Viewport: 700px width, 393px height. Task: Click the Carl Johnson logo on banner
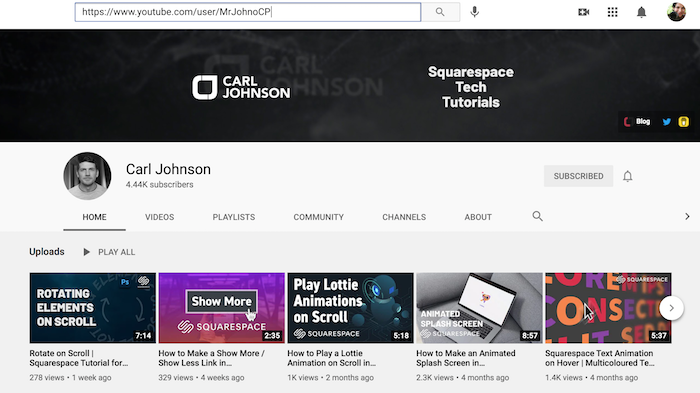coord(241,87)
